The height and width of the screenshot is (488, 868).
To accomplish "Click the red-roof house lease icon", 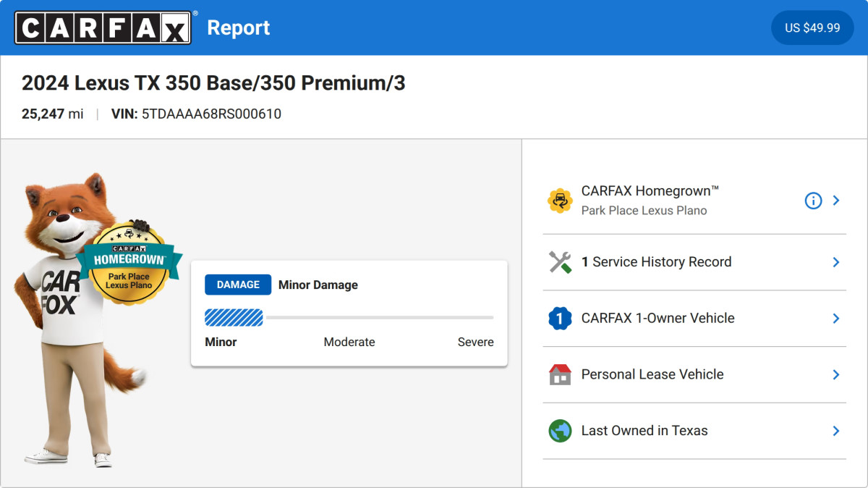I will pos(560,374).
